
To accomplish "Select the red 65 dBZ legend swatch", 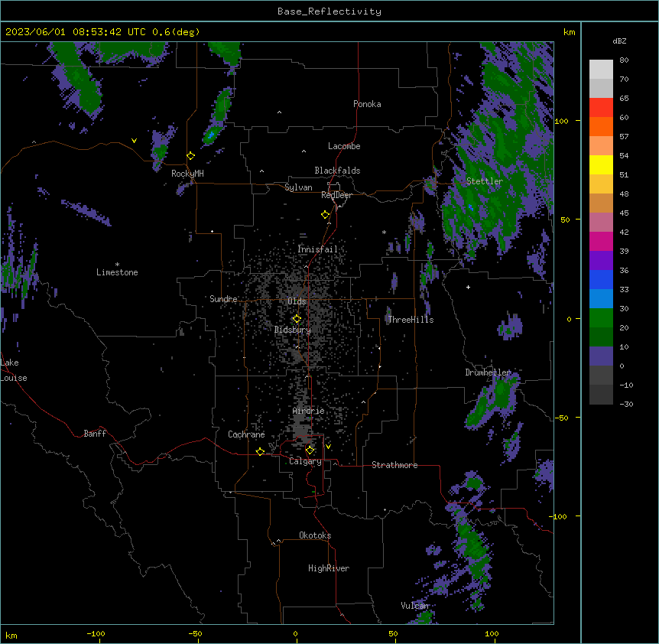I will (x=601, y=107).
